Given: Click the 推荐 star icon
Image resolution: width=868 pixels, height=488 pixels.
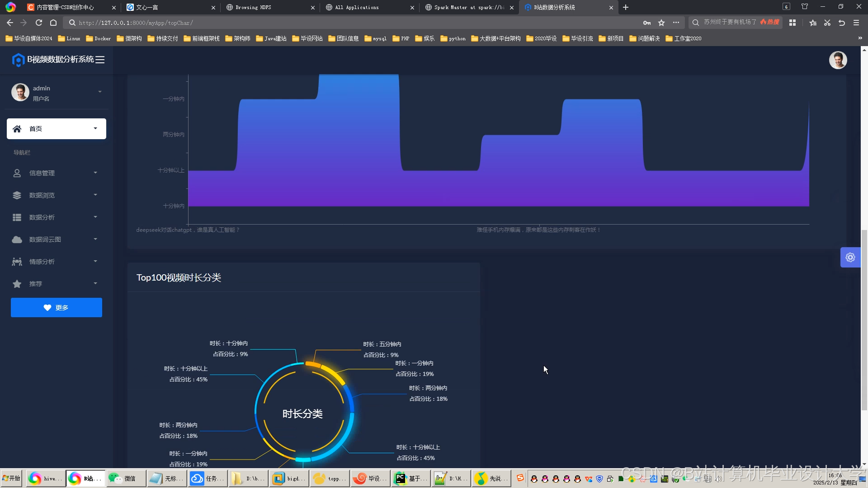Looking at the screenshot, I should pyautogui.click(x=17, y=284).
